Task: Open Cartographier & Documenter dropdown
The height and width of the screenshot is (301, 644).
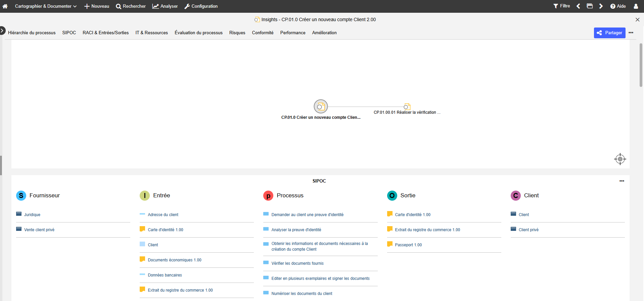Action: pos(46,6)
